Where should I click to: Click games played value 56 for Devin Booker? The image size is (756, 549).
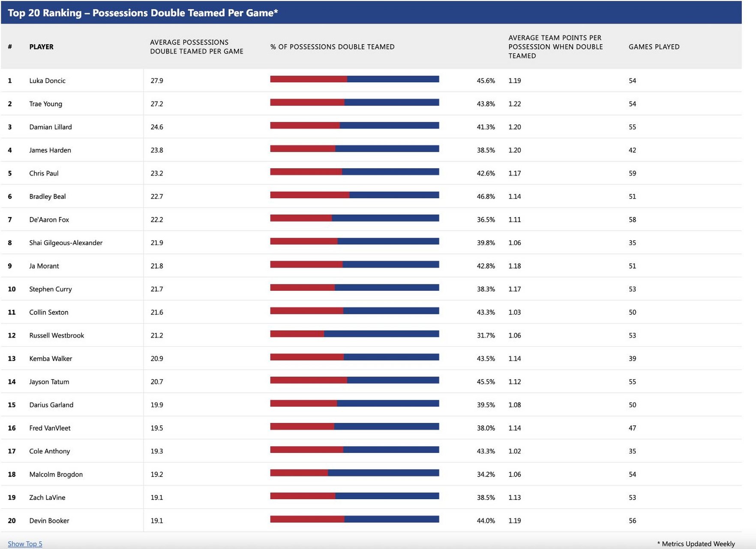(633, 521)
